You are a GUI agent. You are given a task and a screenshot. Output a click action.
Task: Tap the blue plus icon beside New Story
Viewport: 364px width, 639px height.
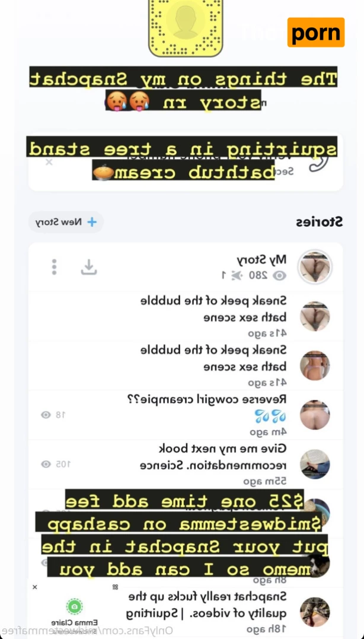(92, 222)
